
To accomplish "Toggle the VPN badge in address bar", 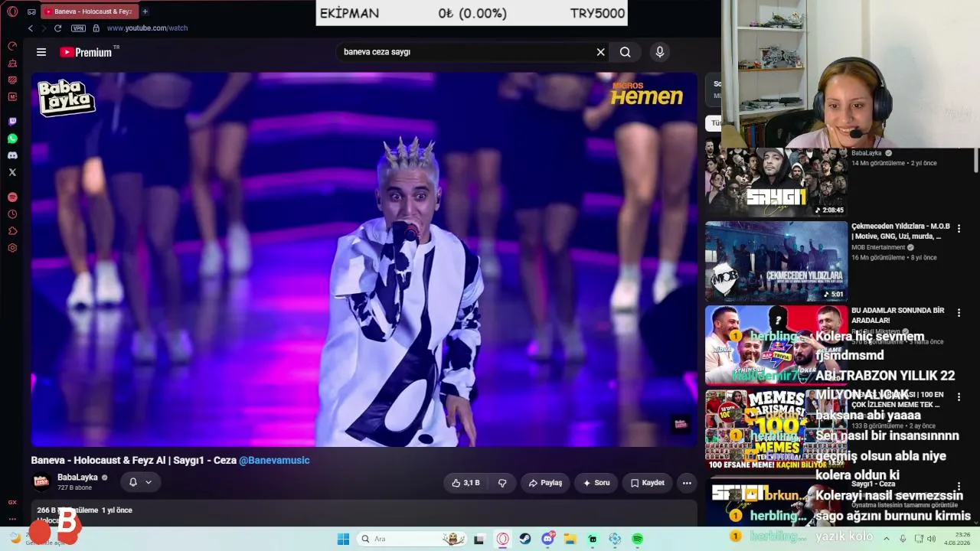I will [x=78, y=28].
